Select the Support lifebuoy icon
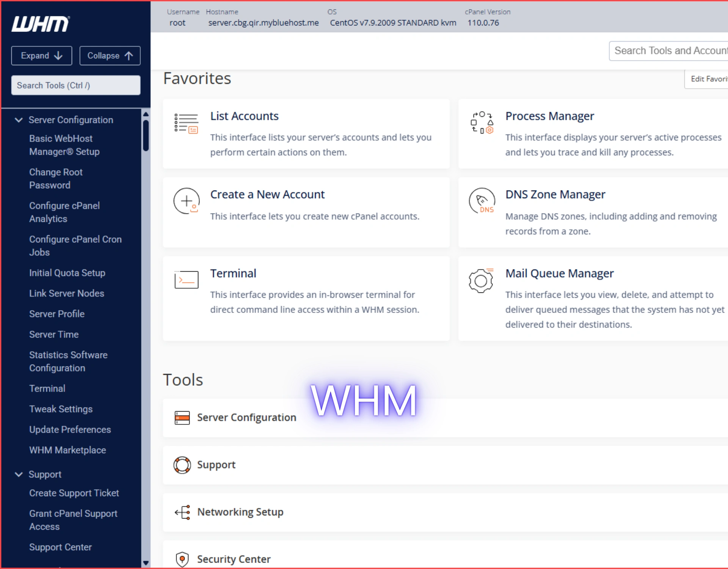This screenshot has width=728, height=569. pyautogui.click(x=182, y=465)
